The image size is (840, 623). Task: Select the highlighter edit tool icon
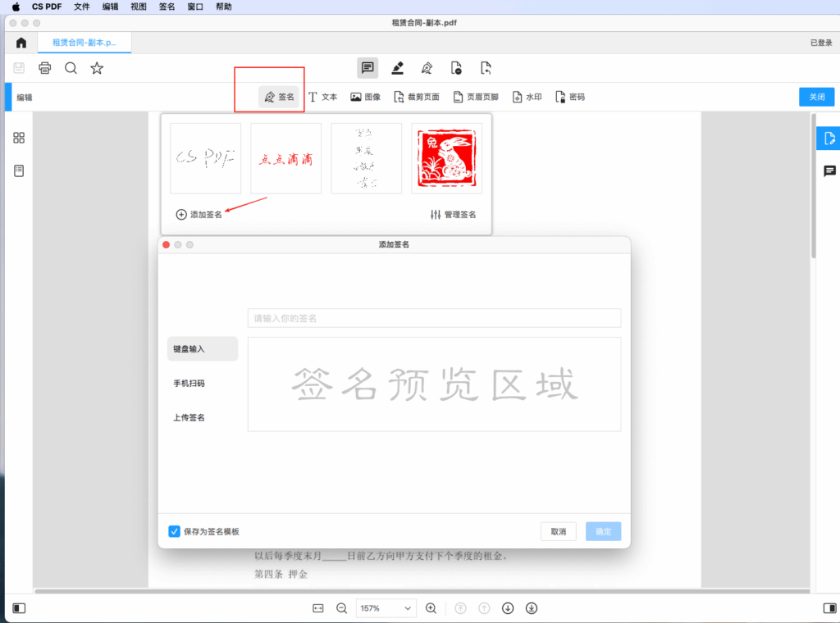pyautogui.click(x=398, y=68)
